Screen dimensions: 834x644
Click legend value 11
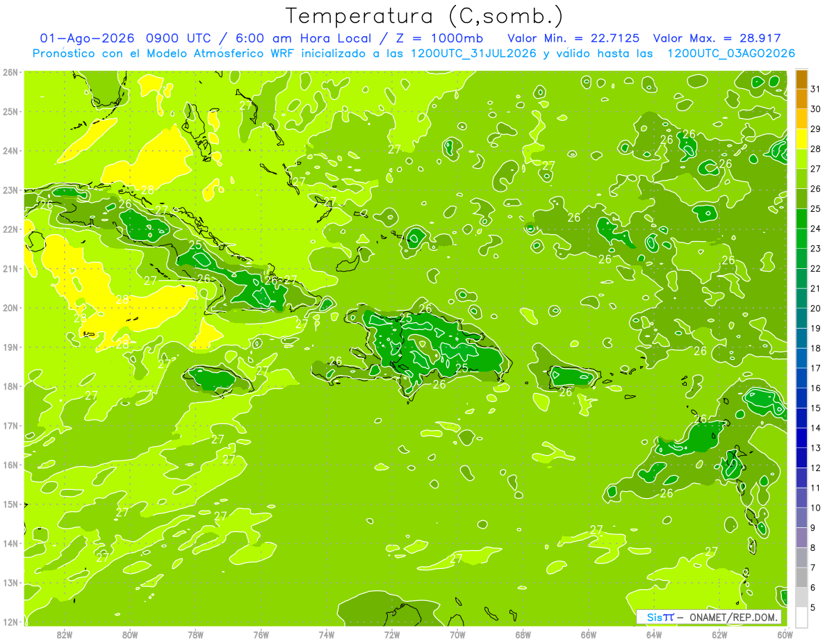[x=816, y=488]
